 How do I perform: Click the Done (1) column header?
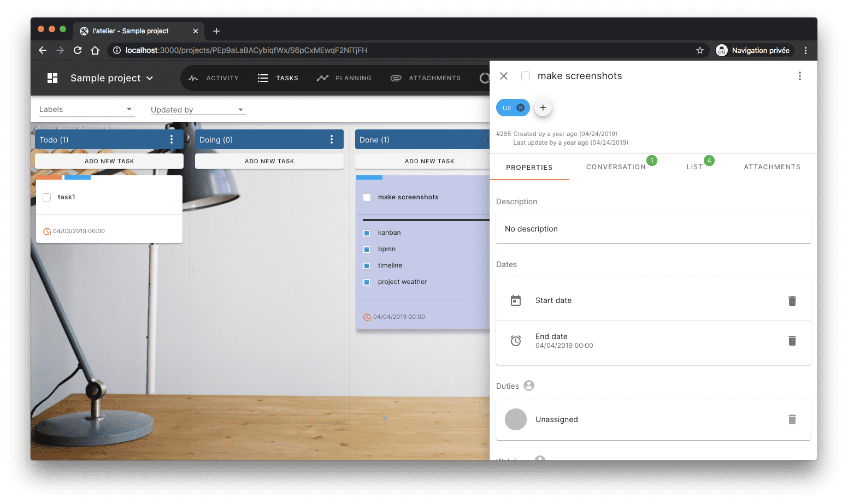[422, 139]
